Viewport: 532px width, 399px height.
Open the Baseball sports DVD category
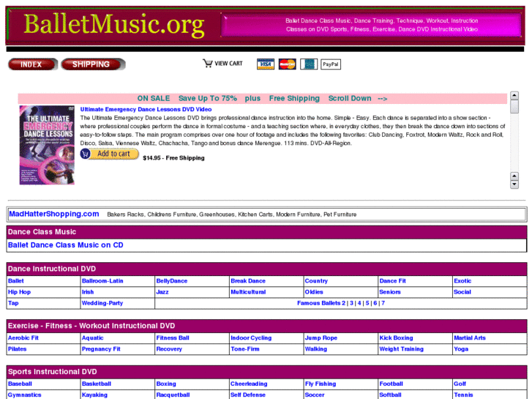point(20,384)
